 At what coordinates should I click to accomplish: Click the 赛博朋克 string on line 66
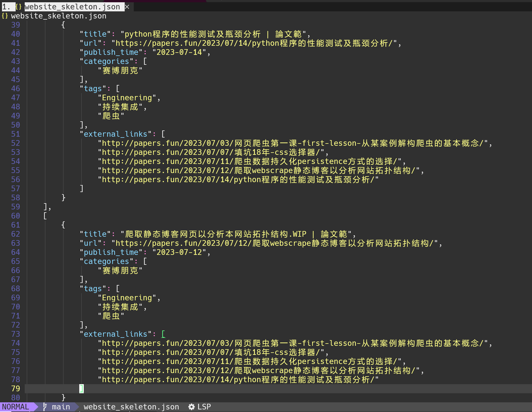pyautogui.click(x=120, y=270)
